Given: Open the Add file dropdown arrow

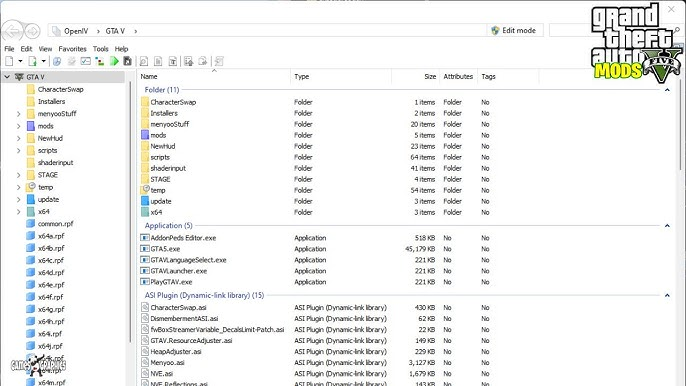Looking at the screenshot, I should point(43,61).
